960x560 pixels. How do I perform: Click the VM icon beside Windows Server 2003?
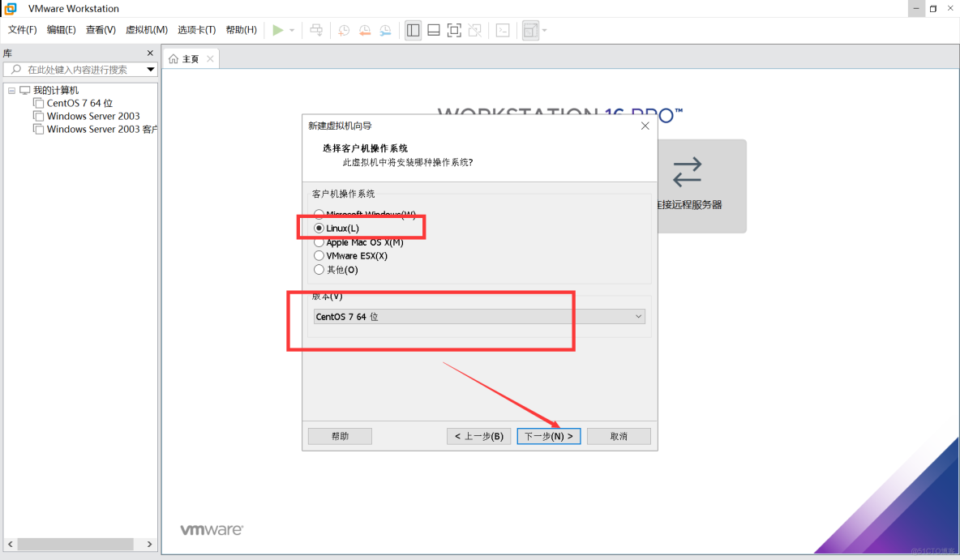(x=39, y=116)
